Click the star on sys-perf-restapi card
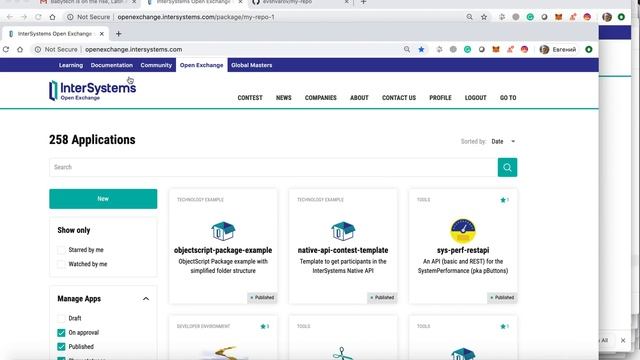640x360 pixels. pyautogui.click(x=503, y=200)
